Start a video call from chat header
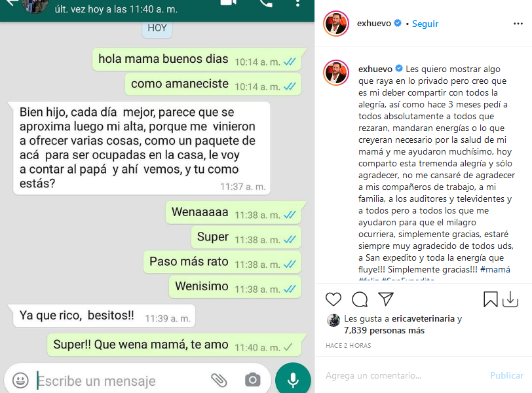Screen dimensions: 532x393 (229, 3)
